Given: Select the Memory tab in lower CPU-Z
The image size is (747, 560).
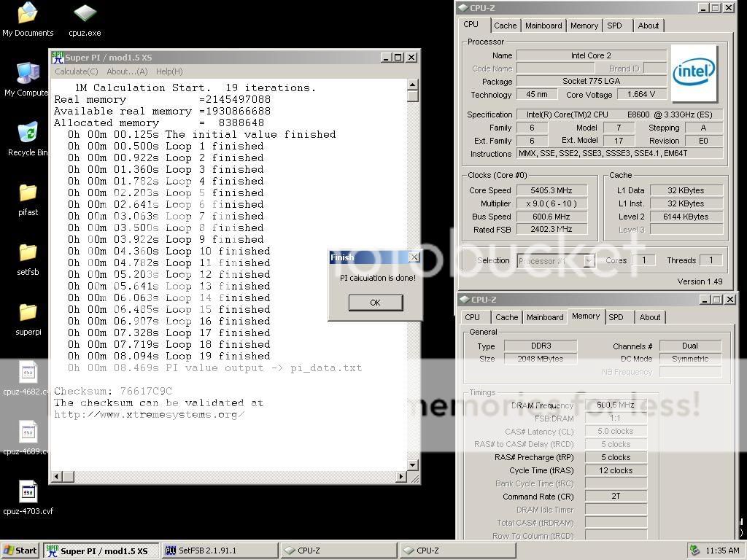Looking at the screenshot, I should point(586,316).
